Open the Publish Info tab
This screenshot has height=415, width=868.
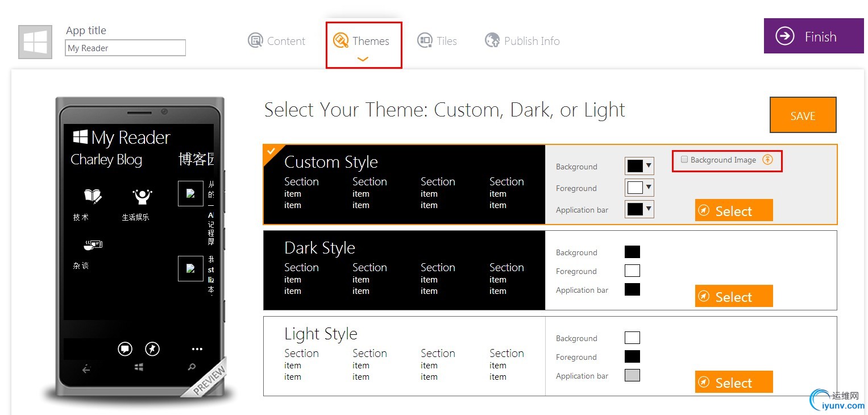[522, 41]
